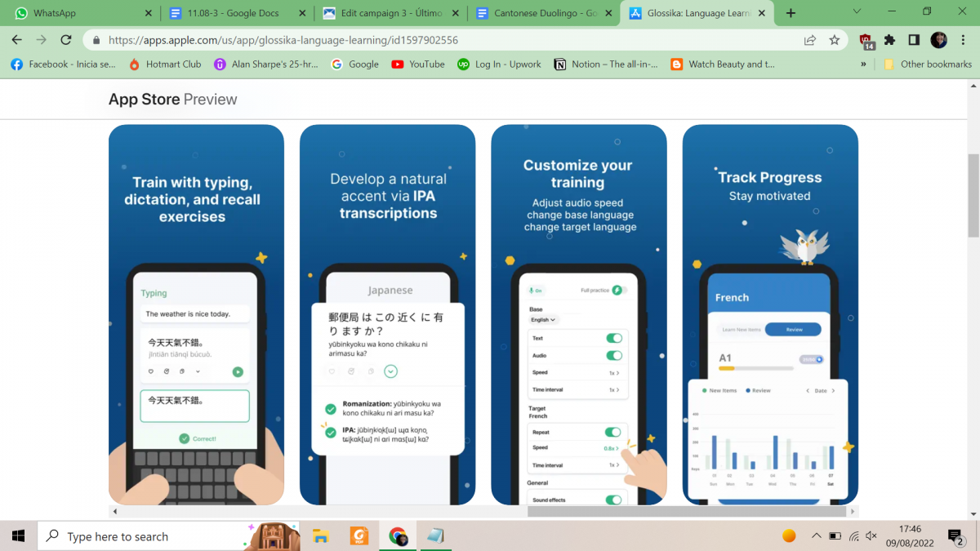The image size is (980, 551).
Task: Close the Edit campaign 3 tab
Action: point(455,13)
